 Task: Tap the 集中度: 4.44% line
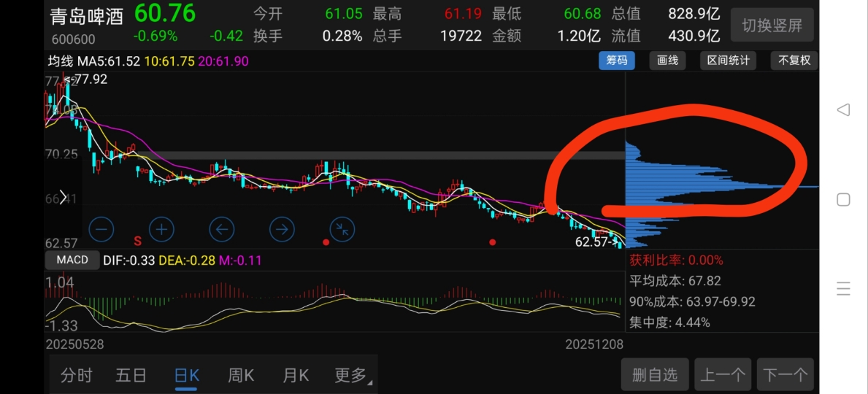pyautogui.click(x=670, y=322)
